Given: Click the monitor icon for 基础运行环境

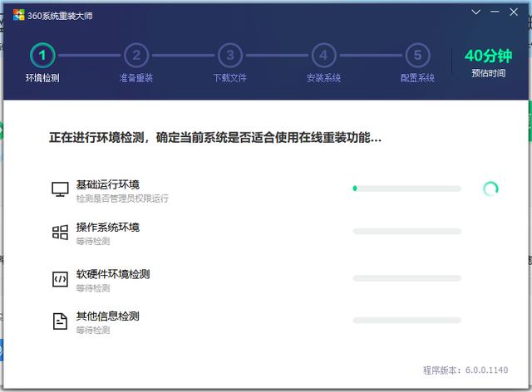Looking at the screenshot, I should 60,189.
